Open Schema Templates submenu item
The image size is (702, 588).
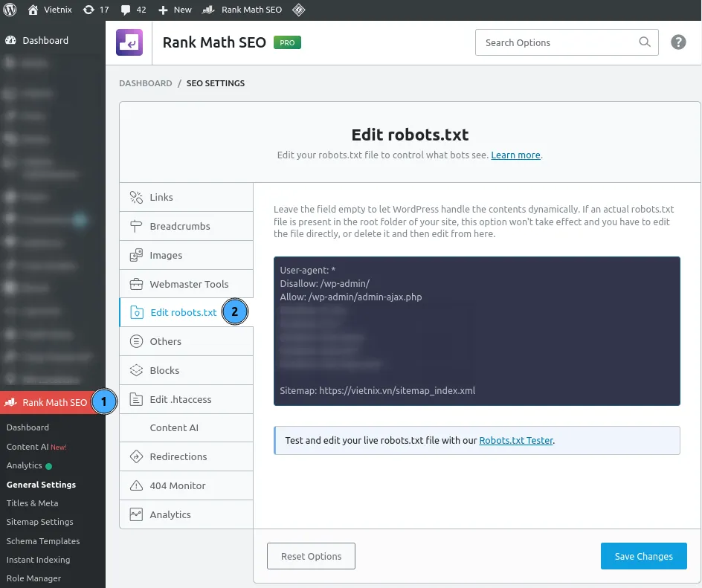43,541
